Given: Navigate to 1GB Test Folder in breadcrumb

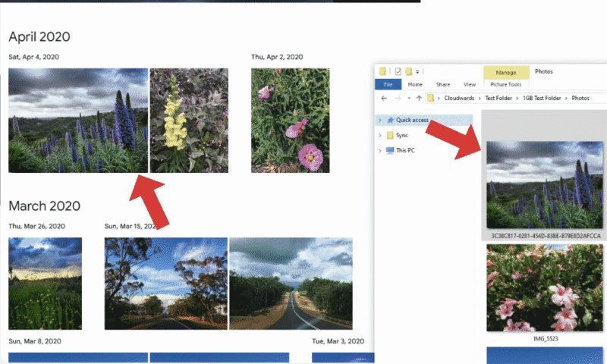Looking at the screenshot, I should [x=542, y=99].
